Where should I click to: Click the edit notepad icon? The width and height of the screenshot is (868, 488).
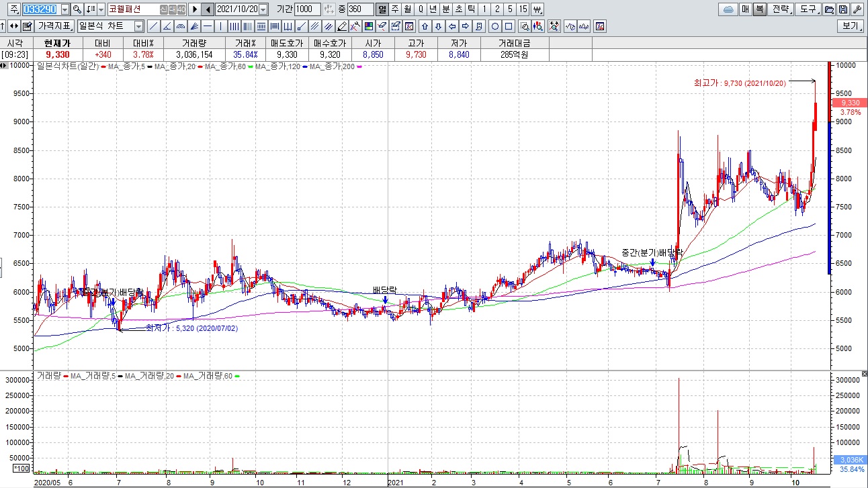click(x=27, y=26)
